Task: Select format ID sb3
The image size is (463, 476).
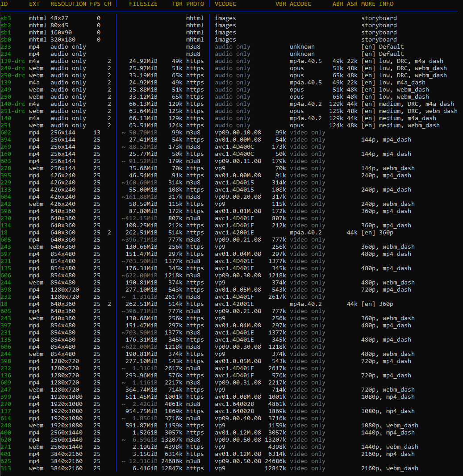Action: tap(6, 18)
